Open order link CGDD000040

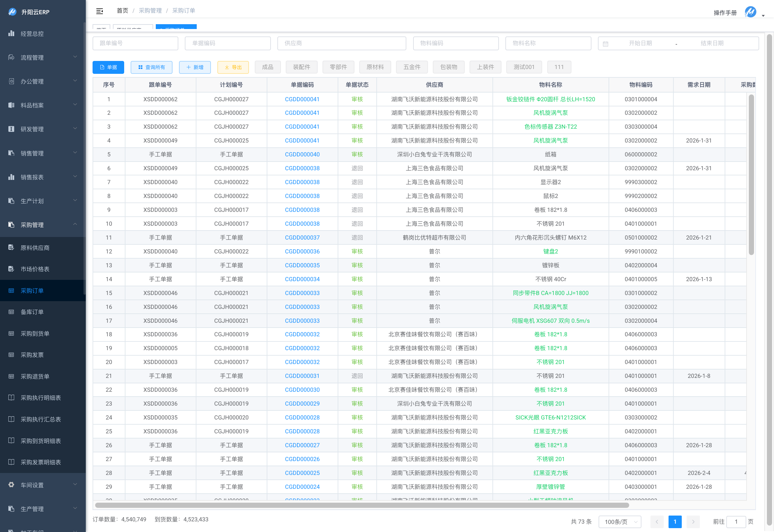pyautogui.click(x=302, y=154)
